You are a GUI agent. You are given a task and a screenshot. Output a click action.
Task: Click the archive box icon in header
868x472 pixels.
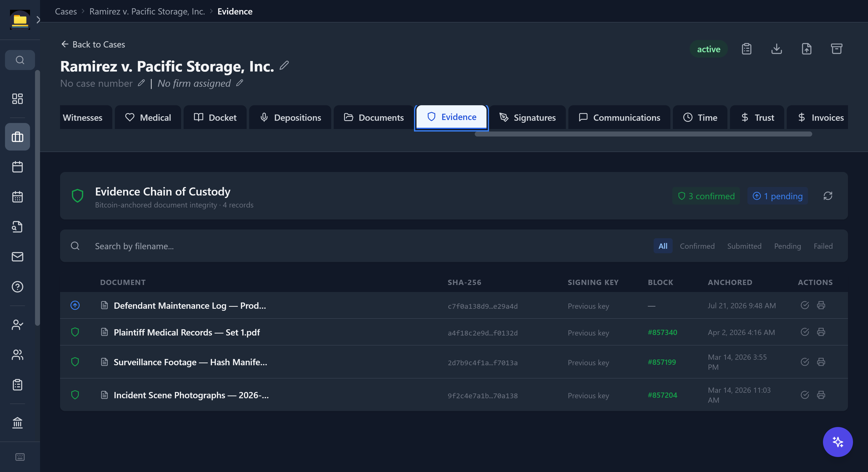pyautogui.click(x=837, y=49)
